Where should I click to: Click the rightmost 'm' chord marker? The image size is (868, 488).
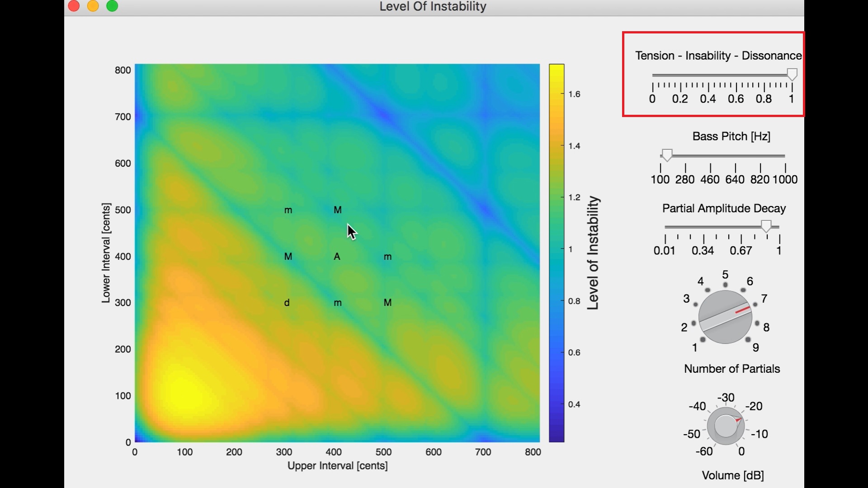point(387,256)
